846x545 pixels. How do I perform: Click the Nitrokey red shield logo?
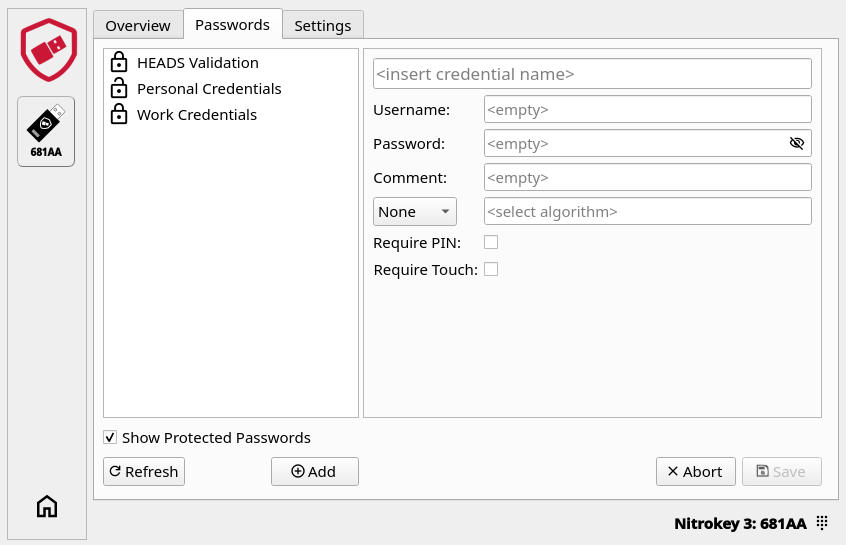pos(48,48)
